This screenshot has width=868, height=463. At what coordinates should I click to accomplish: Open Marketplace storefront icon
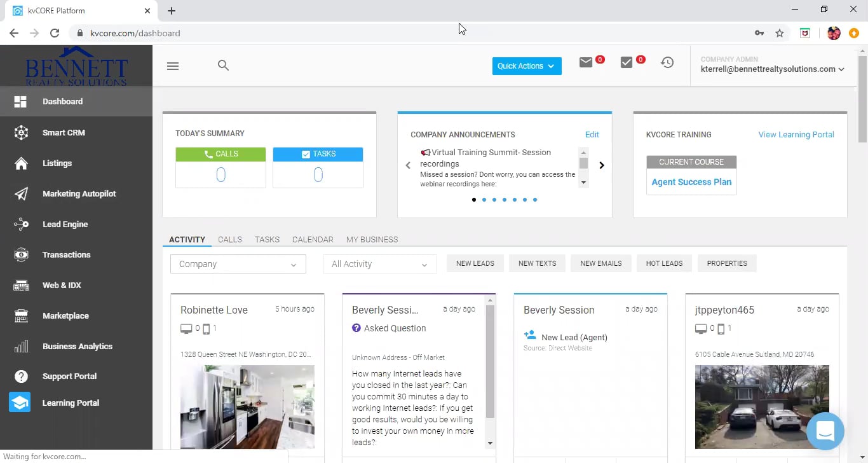[x=21, y=316]
